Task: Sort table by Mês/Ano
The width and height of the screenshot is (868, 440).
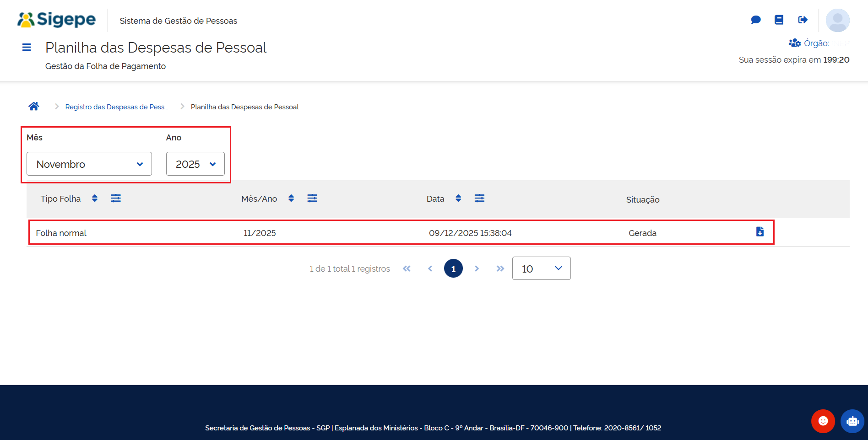Action: click(x=291, y=198)
